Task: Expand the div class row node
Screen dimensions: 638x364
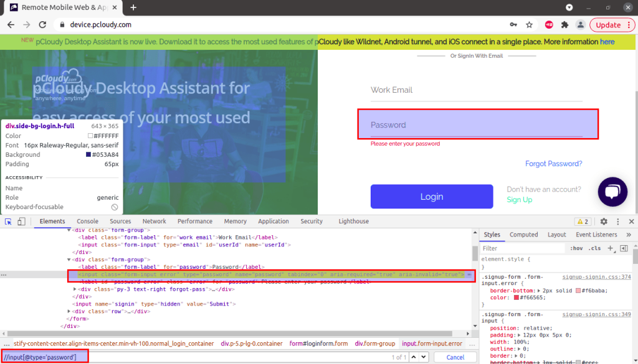Action: (69, 312)
